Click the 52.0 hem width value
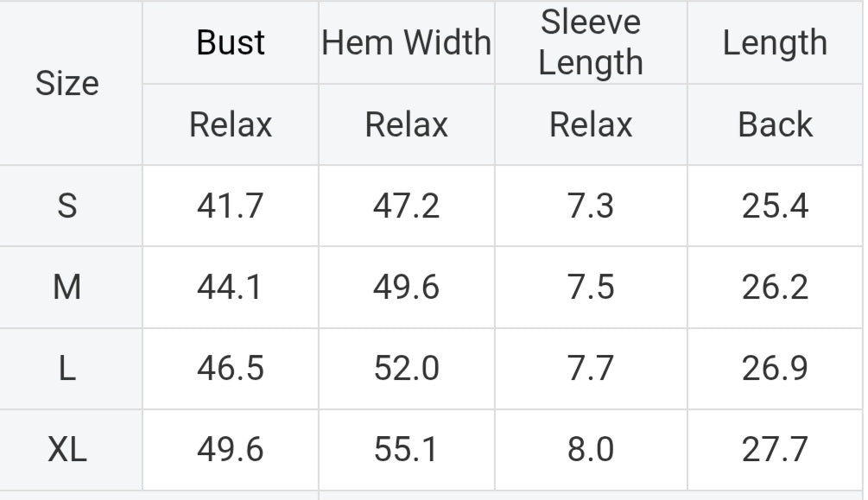The height and width of the screenshot is (500, 868). 406,369
